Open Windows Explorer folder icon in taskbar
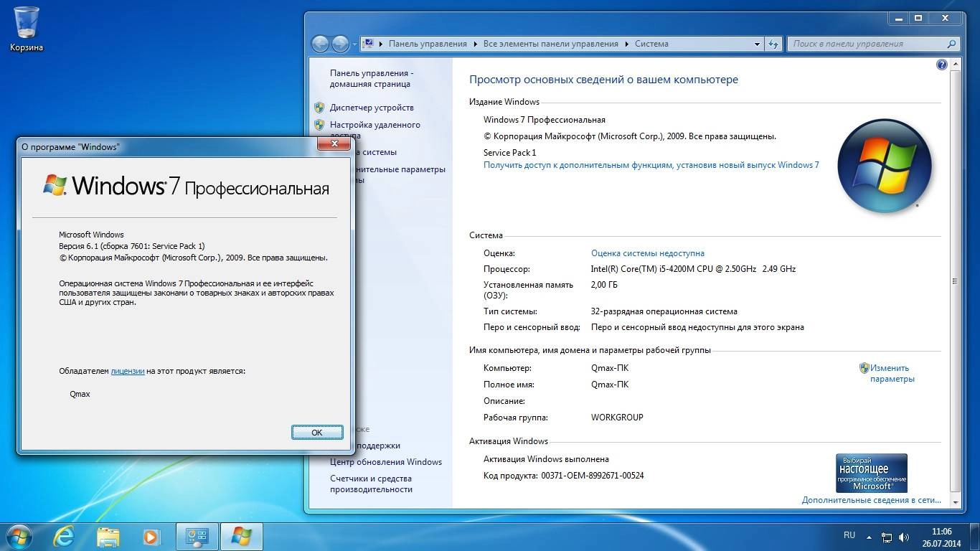 (108, 536)
